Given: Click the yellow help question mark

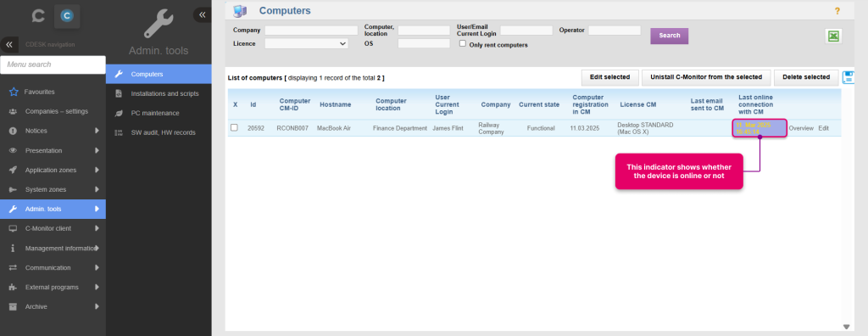Looking at the screenshot, I should point(837,10).
